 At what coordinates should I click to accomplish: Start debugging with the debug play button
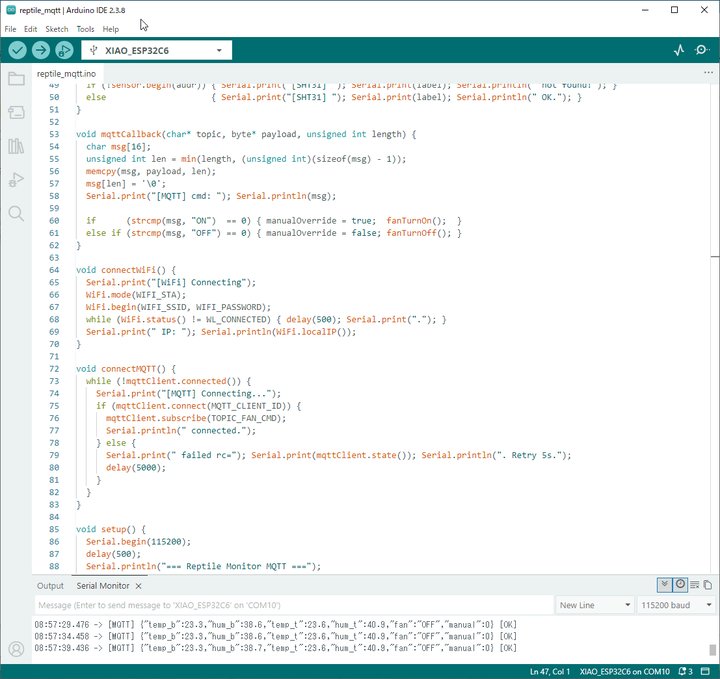pos(64,50)
